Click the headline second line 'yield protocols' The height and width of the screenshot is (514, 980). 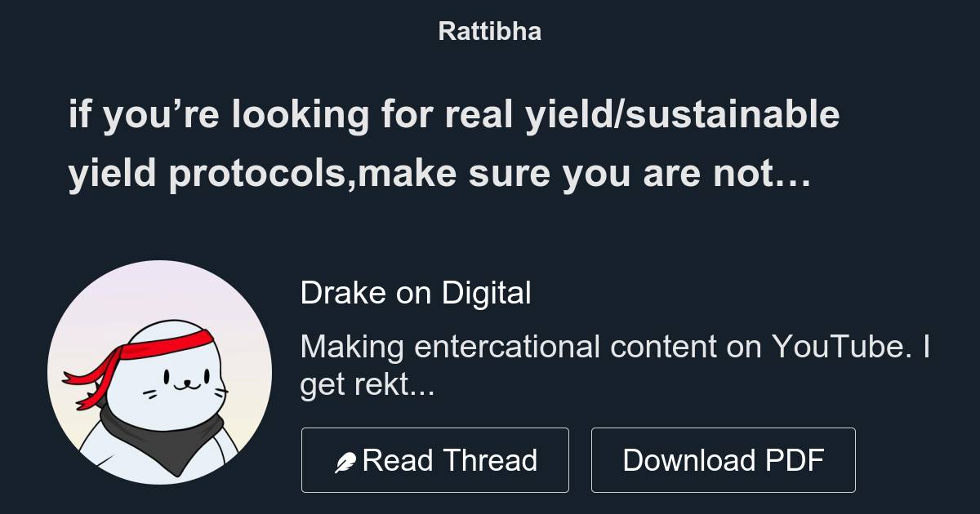pyautogui.click(x=441, y=172)
